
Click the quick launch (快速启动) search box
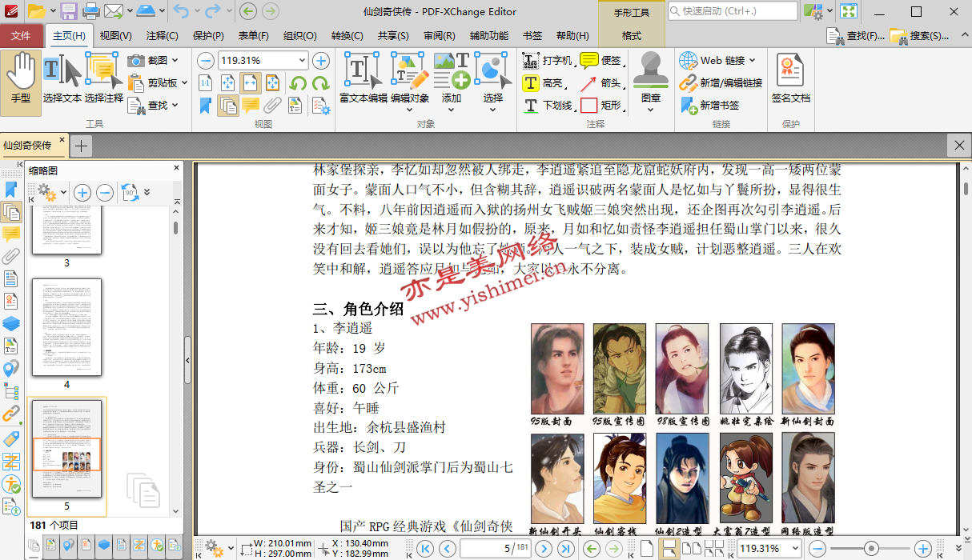pyautogui.click(x=732, y=11)
